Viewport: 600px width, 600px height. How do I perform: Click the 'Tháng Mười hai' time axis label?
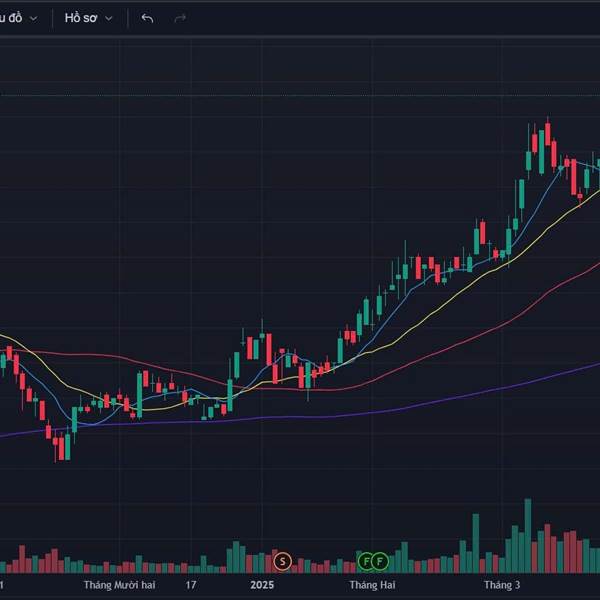[x=119, y=585]
